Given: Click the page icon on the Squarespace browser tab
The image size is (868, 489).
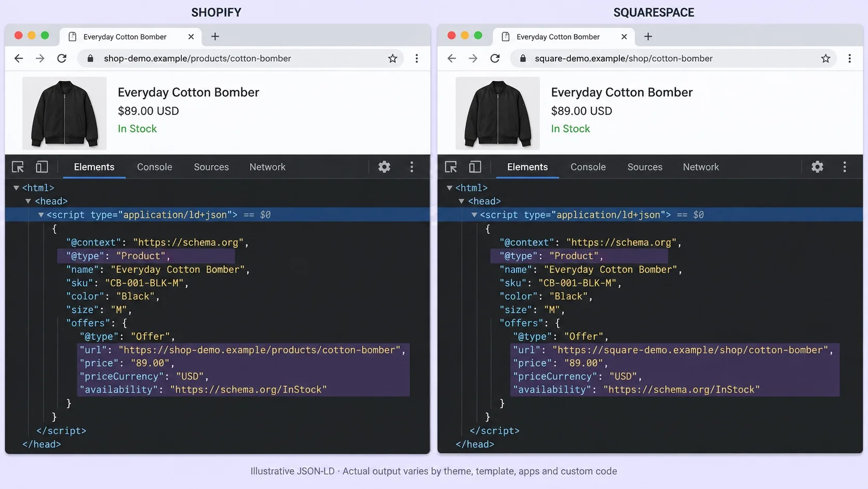Looking at the screenshot, I should click(x=506, y=36).
